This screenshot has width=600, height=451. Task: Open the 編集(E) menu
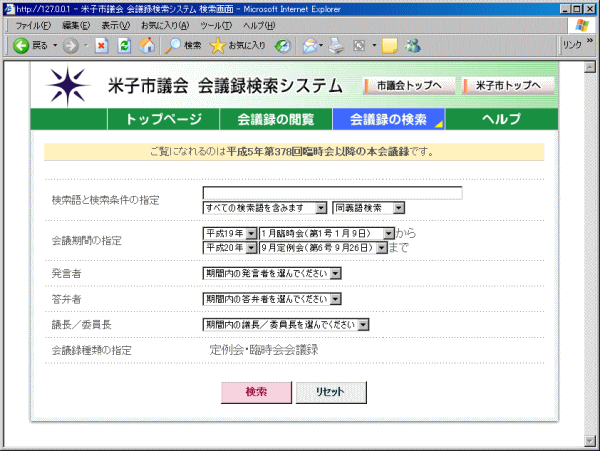click(x=76, y=26)
